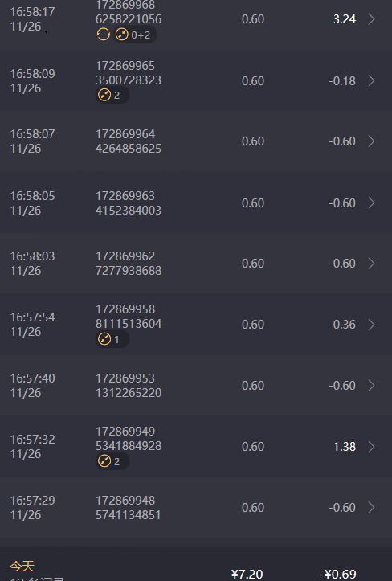The height and width of the screenshot is (581, 392).
Task: Open the 16:58:09 record chevron at -0.18
Action: (372, 81)
